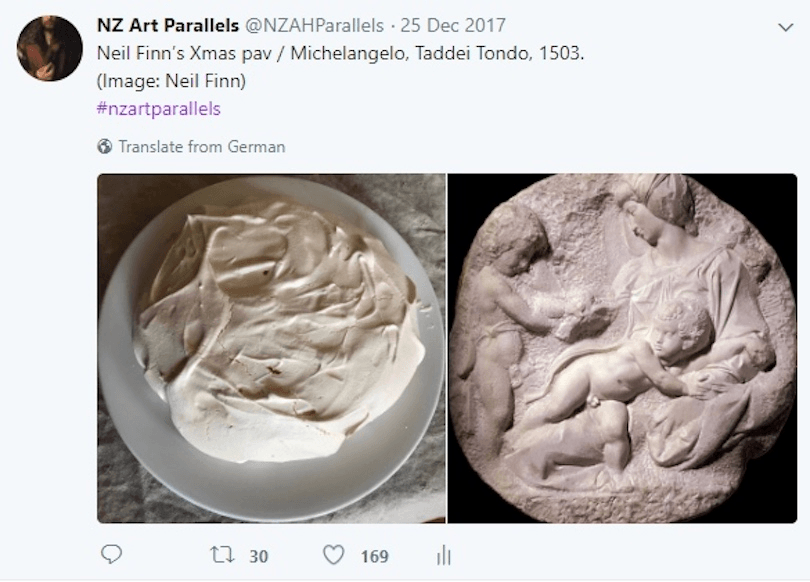Click the NZ Art Parallels display name

[x=168, y=25]
